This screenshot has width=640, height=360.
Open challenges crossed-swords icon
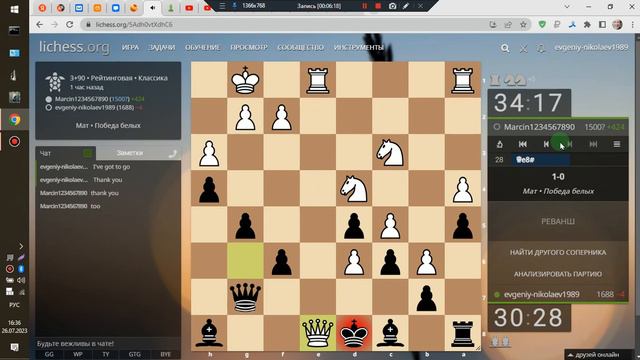click(x=523, y=48)
